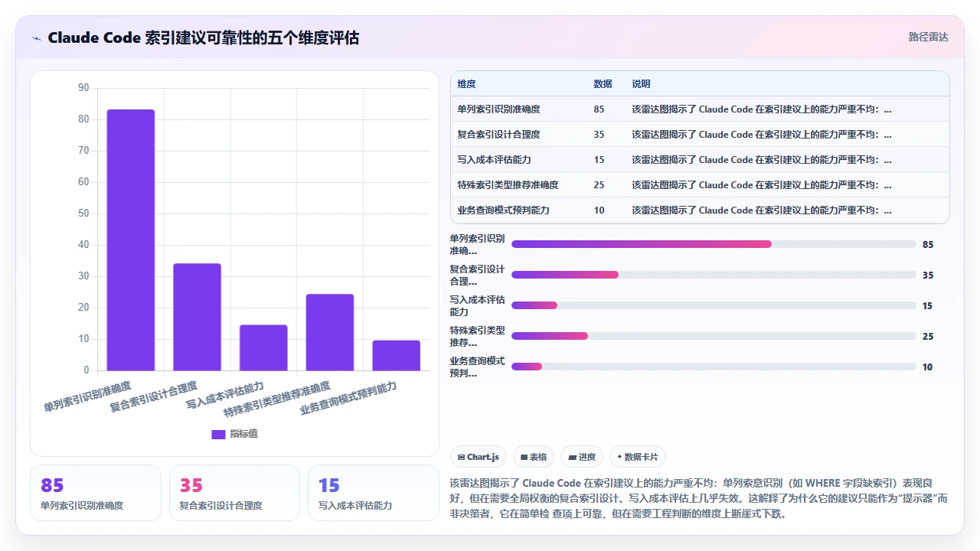Select the 表格 tag chip
Screen dimensions: 980x551
point(534,457)
